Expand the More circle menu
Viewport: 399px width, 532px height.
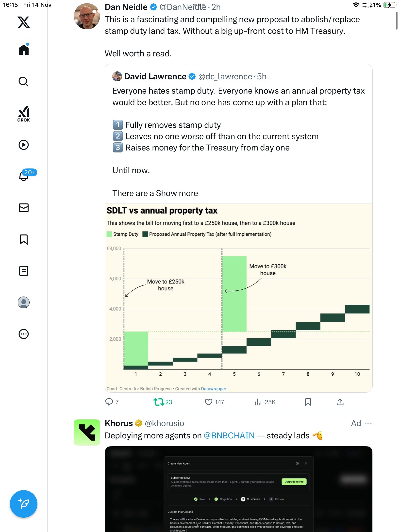(x=24, y=334)
